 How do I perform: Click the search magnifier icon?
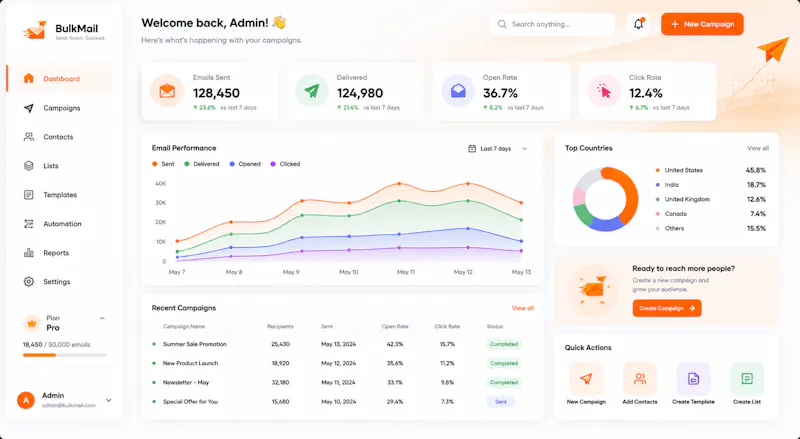502,24
